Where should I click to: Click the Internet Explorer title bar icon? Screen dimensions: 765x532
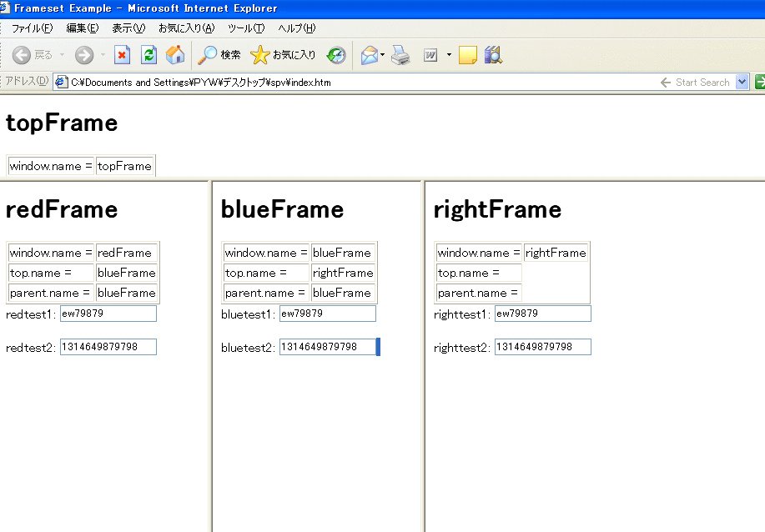tap(4, 8)
